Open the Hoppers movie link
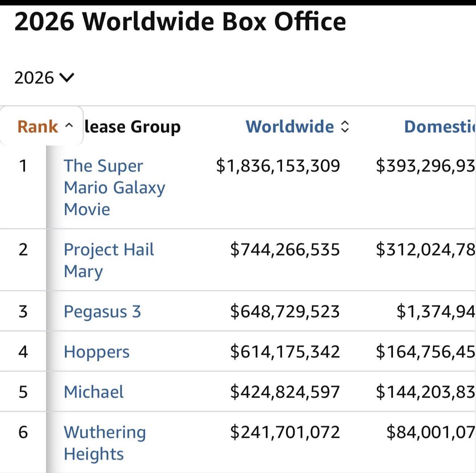The image size is (476, 473). point(96,352)
